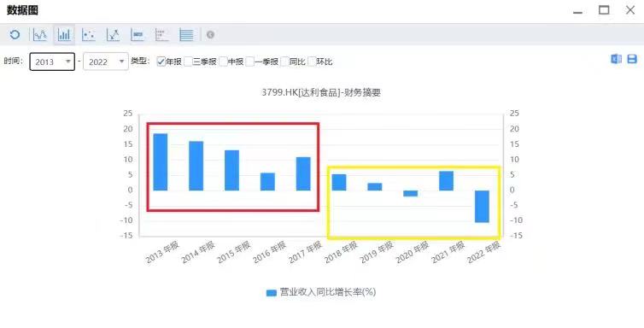The image size is (644, 328).
Task: Show the data table list icon
Action: pyautogui.click(x=186, y=35)
